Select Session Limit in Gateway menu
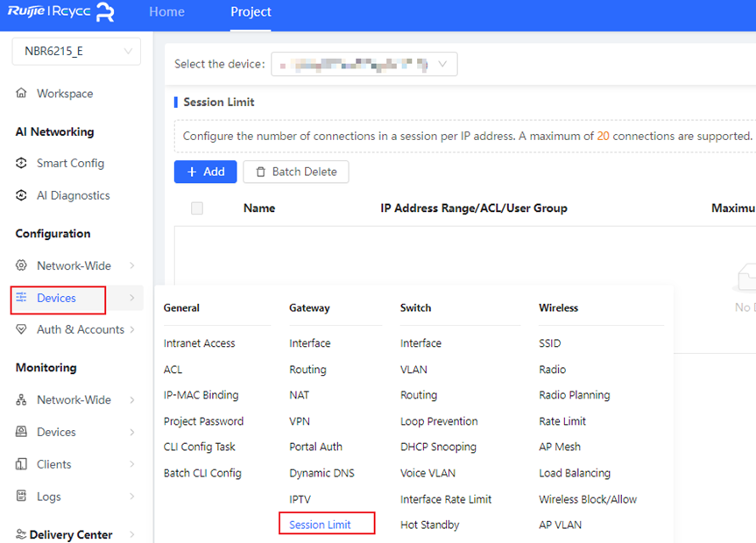This screenshot has height=543, width=756. [x=320, y=525]
